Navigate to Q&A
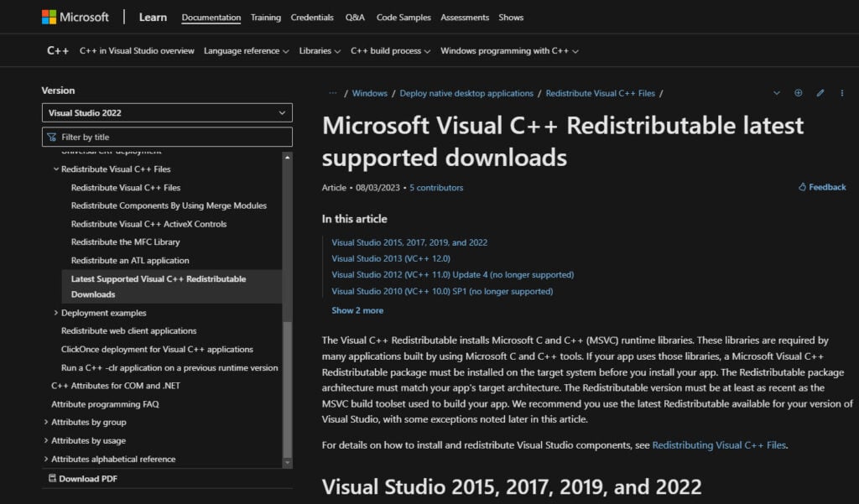Screen dimensions: 859x504 pyautogui.click(x=355, y=18)
